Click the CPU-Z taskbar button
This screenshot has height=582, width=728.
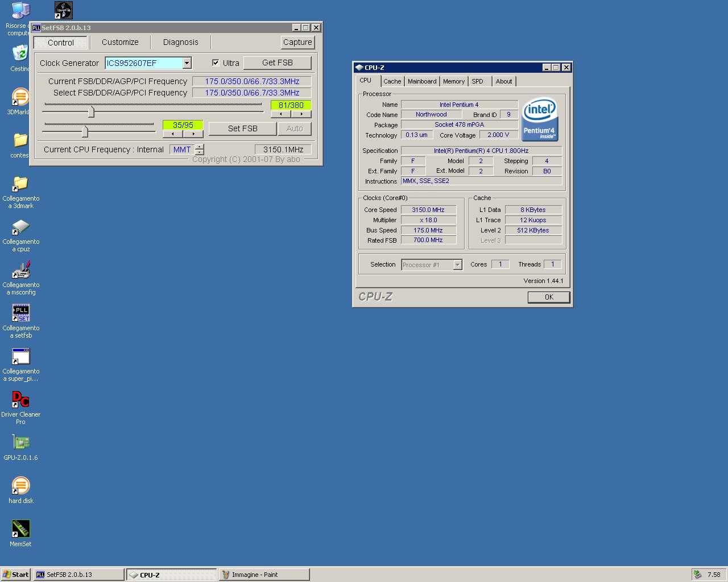click(x=171, y=575)
